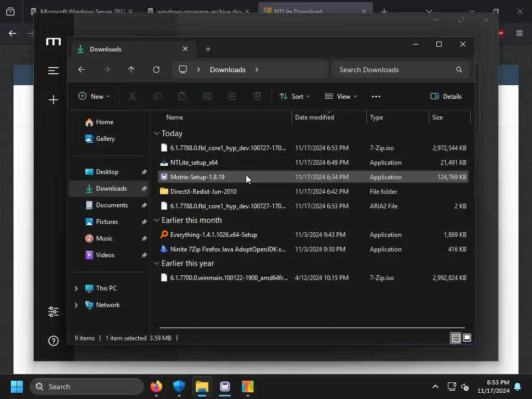Open the Sort dropdown
Viewport: 532px width, 399px height.
[x=294, y=96]
